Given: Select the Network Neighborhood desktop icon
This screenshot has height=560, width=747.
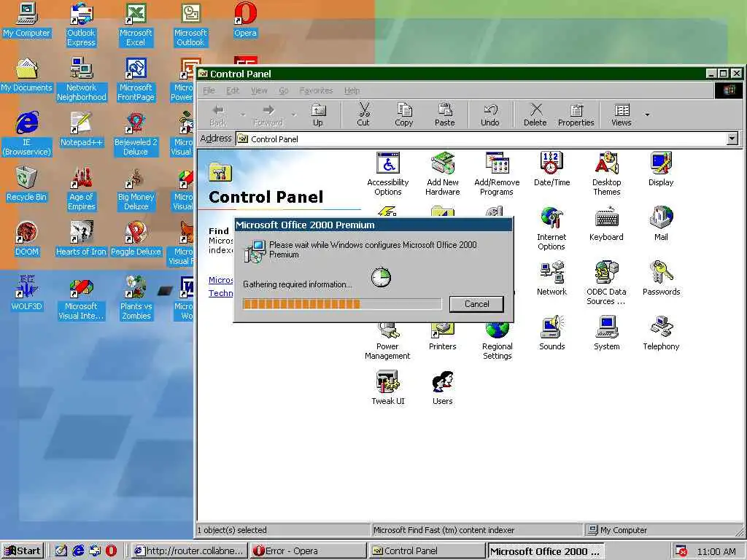Looking at the screenshot, I should [81, 79].
